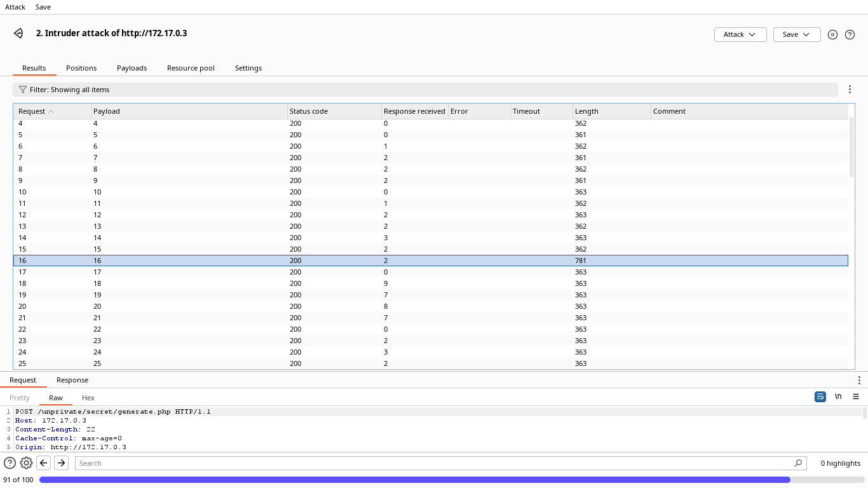Viewport: 868px width, 488px height.
Task: Open the Save dropdown button
Action: click(x=797, y=34)
